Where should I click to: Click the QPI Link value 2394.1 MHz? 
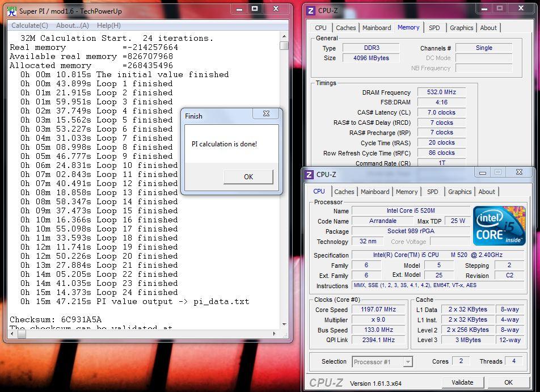click(x=378, y=340)
